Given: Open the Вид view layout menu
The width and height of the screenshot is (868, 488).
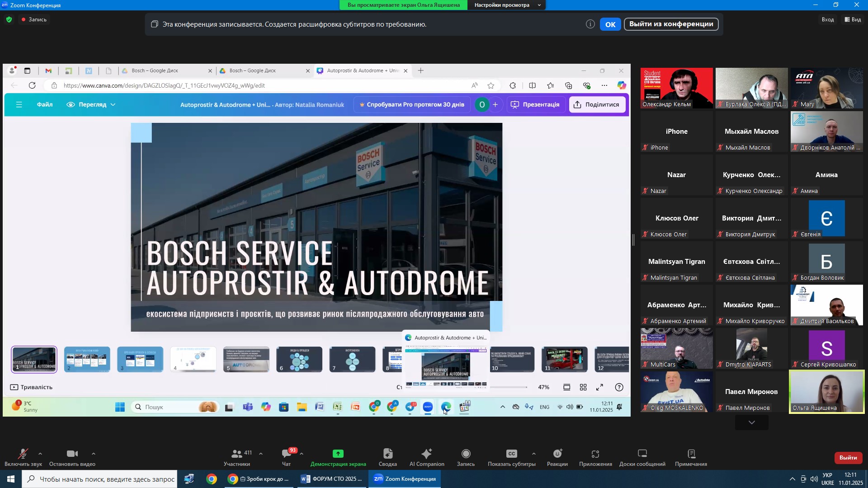Looking at the screenshot, I should click(853, 19).
